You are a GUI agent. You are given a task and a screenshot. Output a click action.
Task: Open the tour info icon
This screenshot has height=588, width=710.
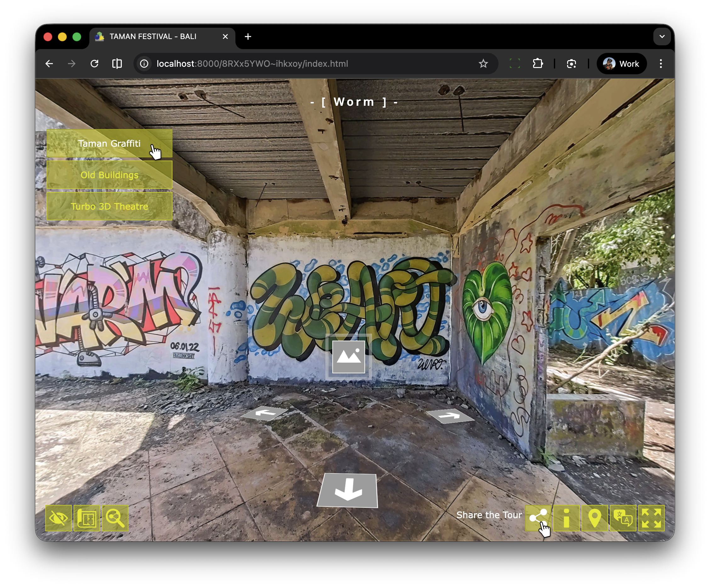(x=566, y=518)
